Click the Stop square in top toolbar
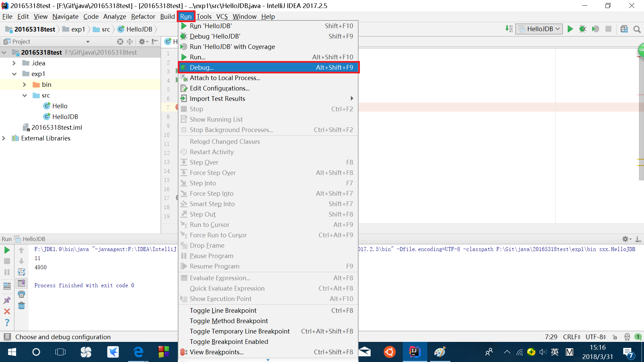Image resolution: width=644 pixels, height=362 pixels. 608,29
